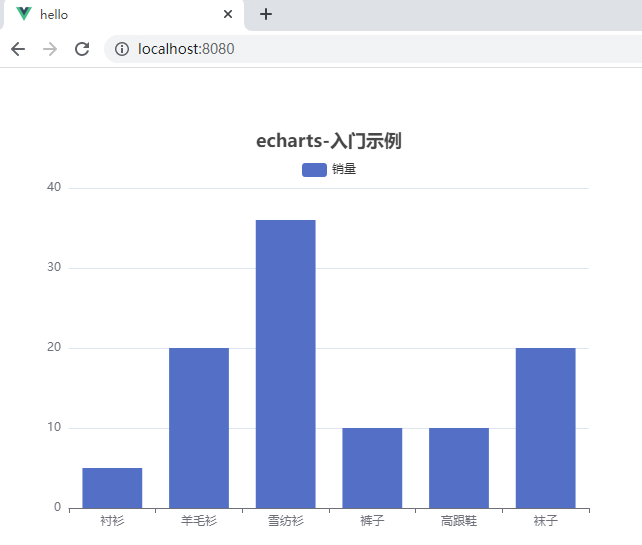Click the 裤子 x-axis label
Image resolution: width=642 pixels, height=545 pixels.
[x=372, y=521]
